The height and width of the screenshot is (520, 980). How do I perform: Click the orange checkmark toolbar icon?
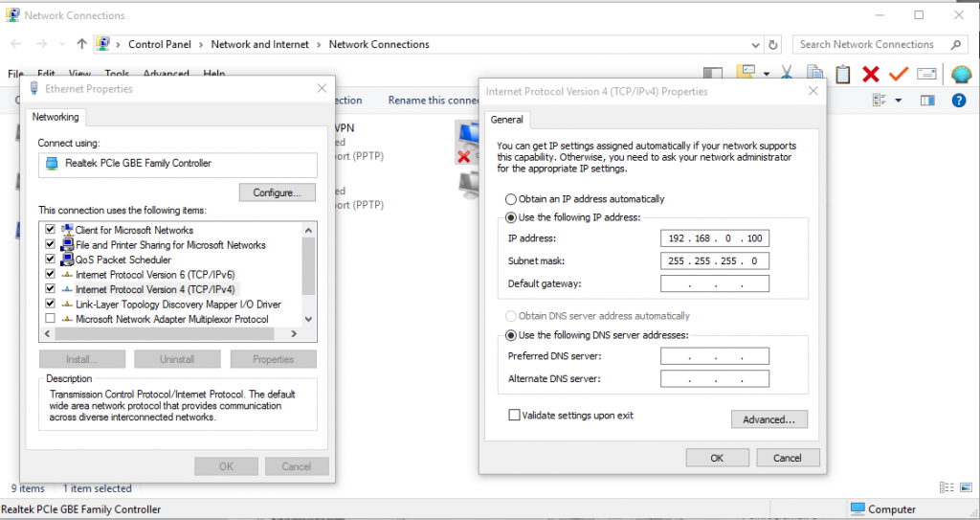click(898, 74)
